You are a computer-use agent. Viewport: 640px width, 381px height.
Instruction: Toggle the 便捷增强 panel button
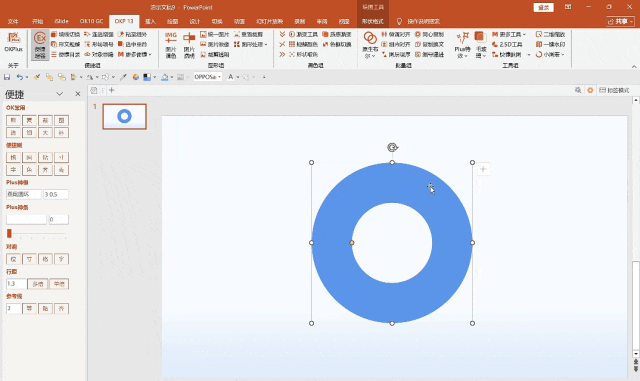pos(40,45)
